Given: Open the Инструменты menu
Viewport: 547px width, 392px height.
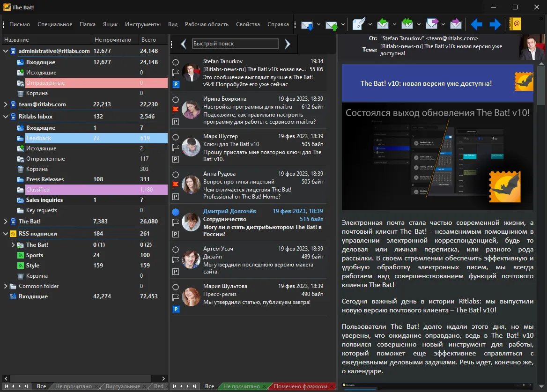Looking at the screenshot, I should coord(143,24).
